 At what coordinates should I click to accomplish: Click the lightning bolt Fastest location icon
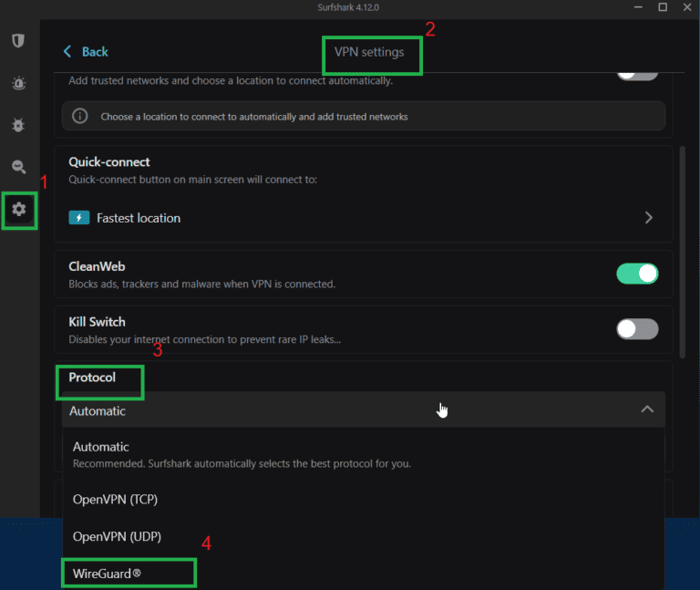(79, 218)
